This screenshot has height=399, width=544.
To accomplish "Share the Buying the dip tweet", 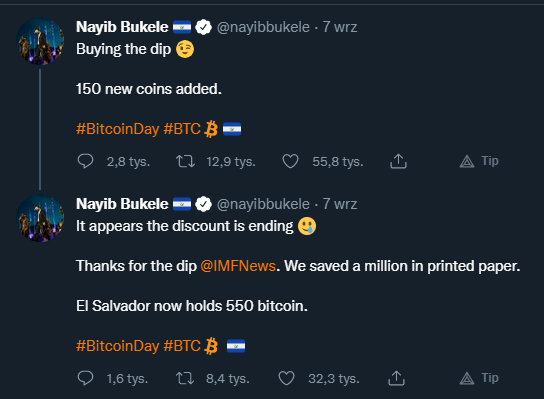I will pyautogui.click(x=398, y=161).
